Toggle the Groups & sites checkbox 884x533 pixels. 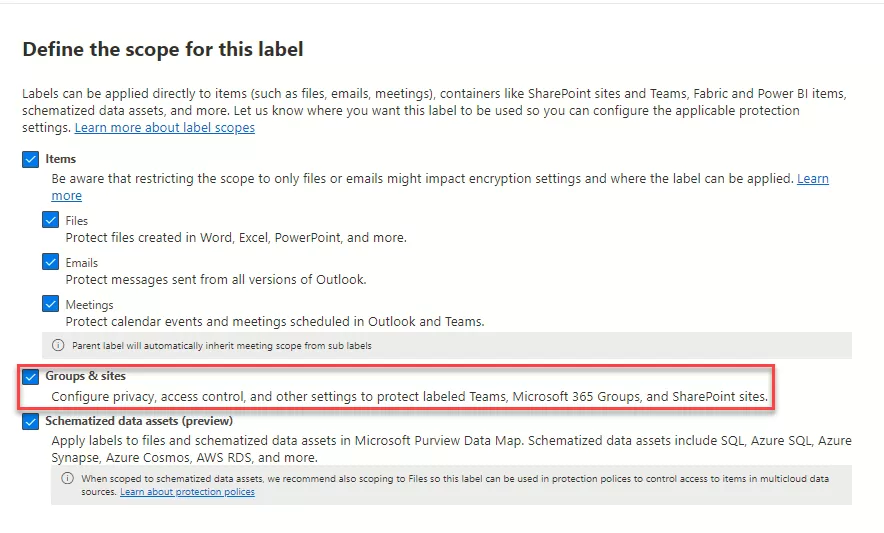(x=31, y=377)
